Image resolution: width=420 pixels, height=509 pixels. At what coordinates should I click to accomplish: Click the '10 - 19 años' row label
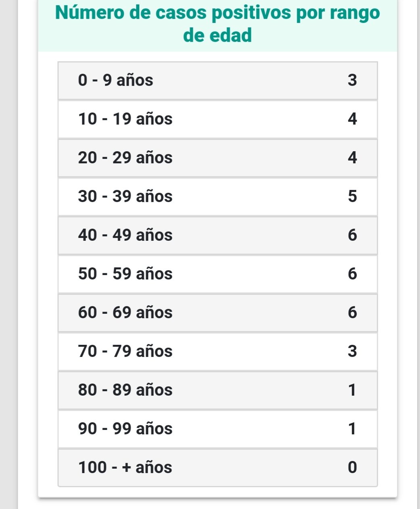coord(125,119)
